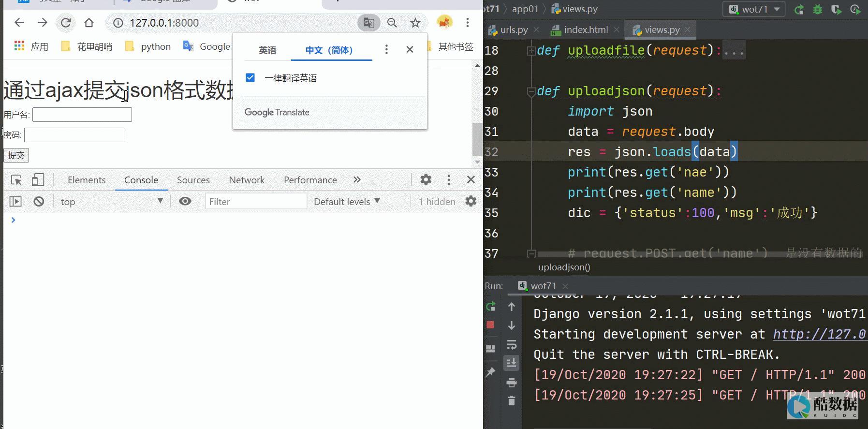The width and height of the screenshot is (868, 429).
Task: Collapse the uploadjson function
Action: click(531, 91)
